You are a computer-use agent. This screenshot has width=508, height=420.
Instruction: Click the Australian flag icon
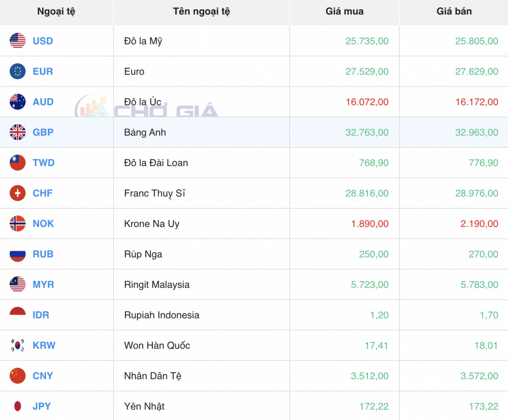(18, 102)
